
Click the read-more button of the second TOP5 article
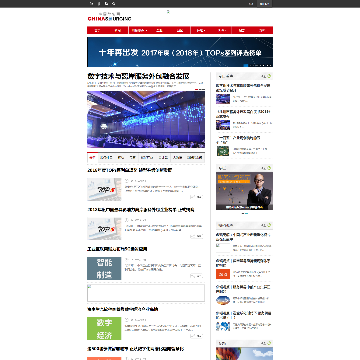(x=196, y=236)
